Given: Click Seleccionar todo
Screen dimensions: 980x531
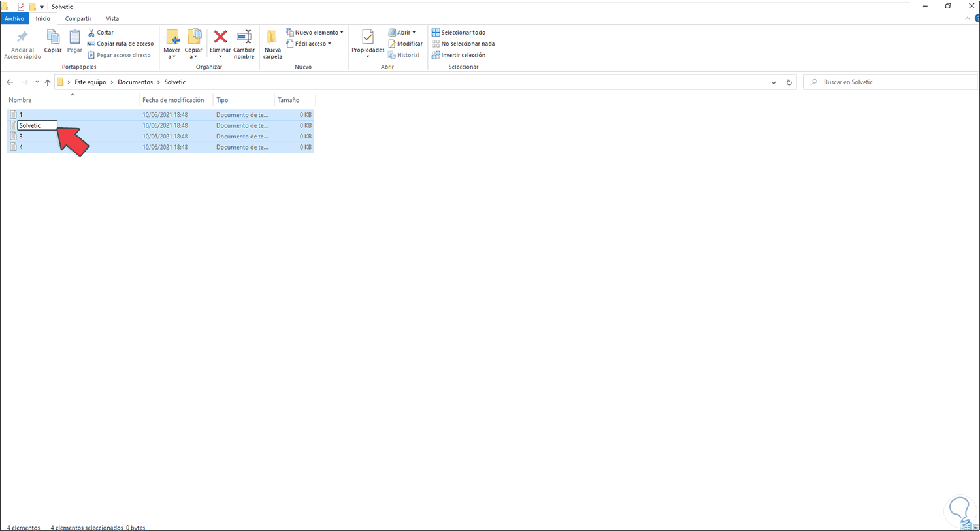Looking at the screenshot, I should tap(459, 32).
